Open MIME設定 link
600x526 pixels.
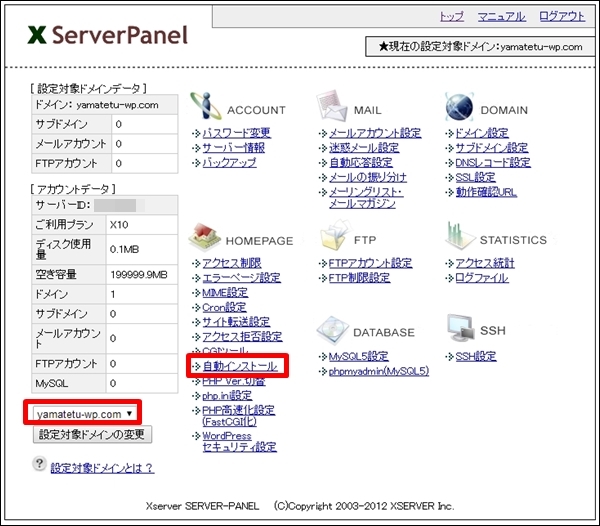pos(225,293)
